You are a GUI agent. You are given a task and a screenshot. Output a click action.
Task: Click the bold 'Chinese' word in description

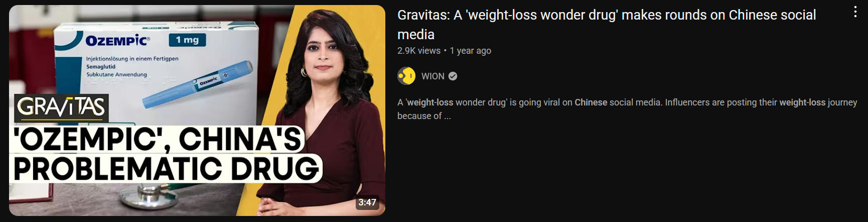(x=591, y=102)
